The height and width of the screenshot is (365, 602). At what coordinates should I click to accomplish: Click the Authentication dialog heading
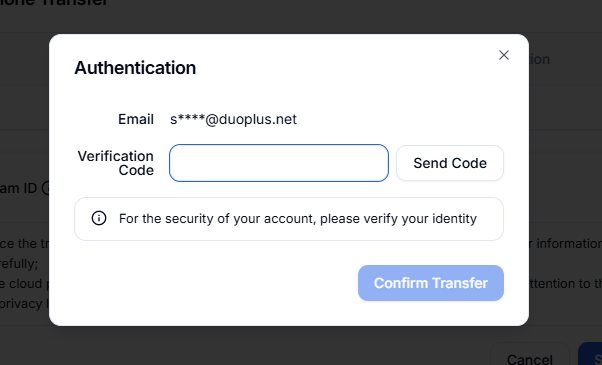(135, 68)
